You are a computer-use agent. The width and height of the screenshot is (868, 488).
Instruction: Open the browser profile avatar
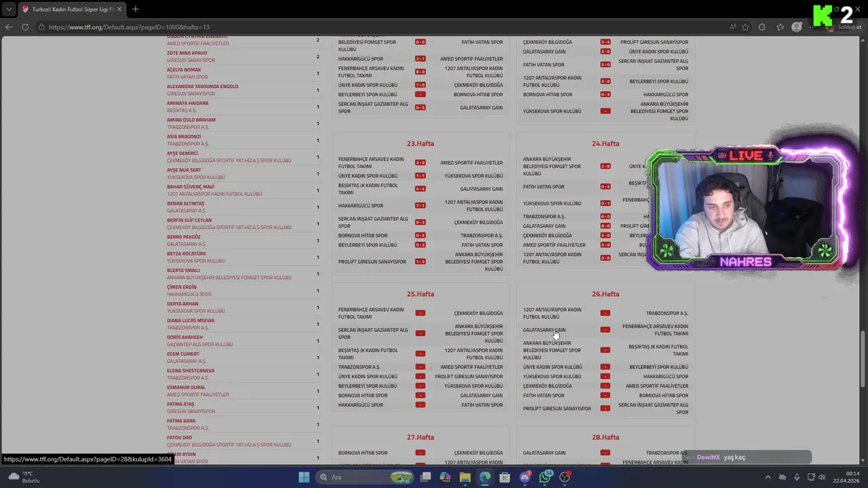797,27
